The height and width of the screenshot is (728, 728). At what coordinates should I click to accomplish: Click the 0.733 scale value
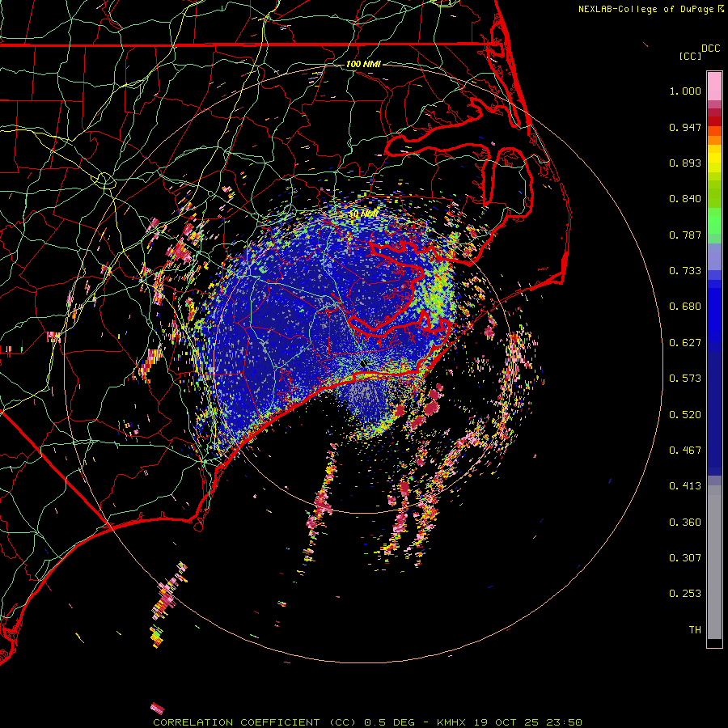[x=685, y=271]
